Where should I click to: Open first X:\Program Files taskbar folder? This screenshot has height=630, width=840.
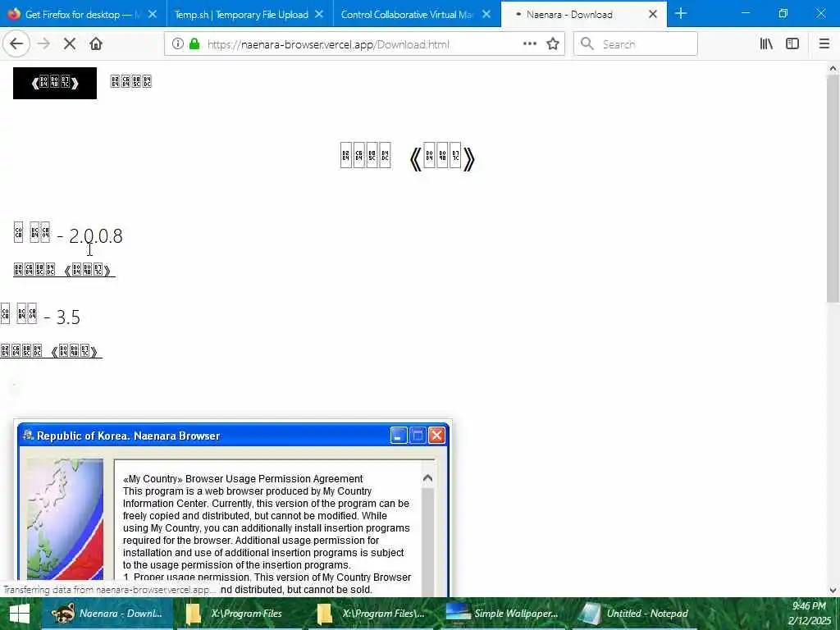(x=240, y=614)
